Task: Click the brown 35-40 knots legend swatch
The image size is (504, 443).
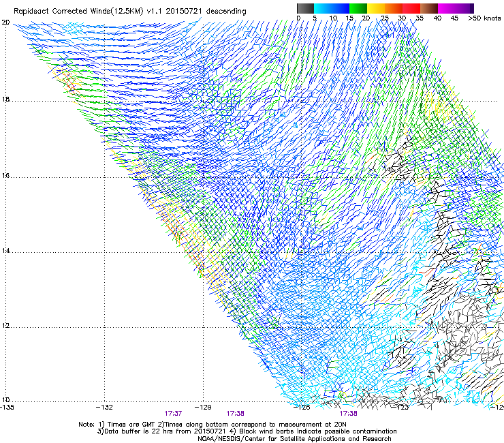Action: click(429, 8)
